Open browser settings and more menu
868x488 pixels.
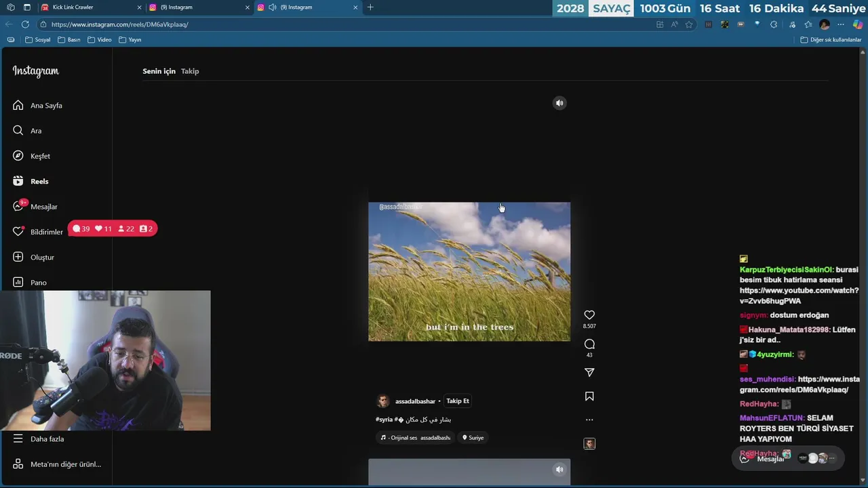[842, 24]
